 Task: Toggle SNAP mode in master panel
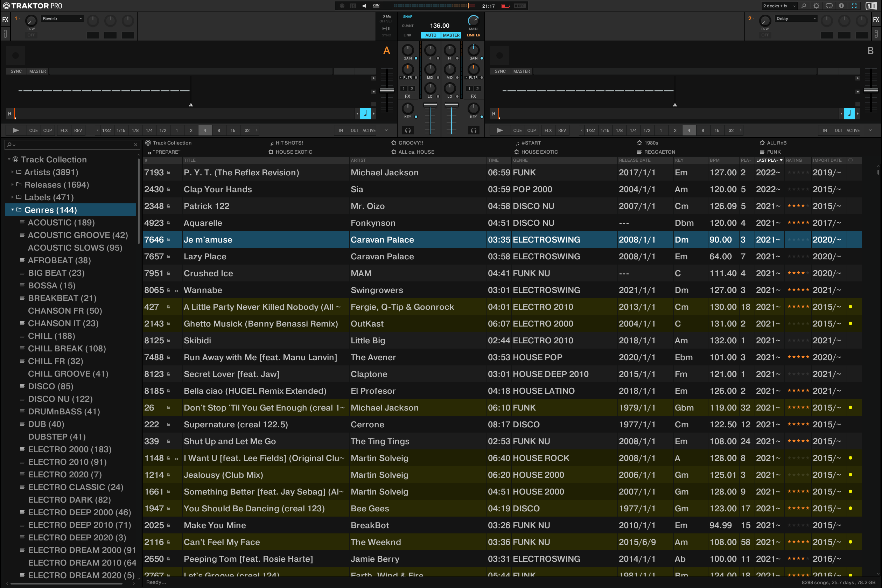click(x=408, y=16)
